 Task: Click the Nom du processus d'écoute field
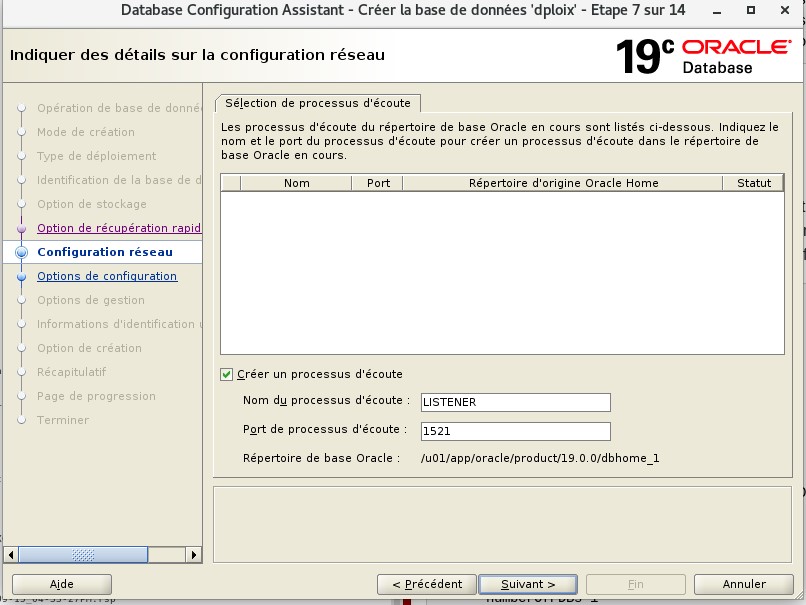click(x=516, y=402)
